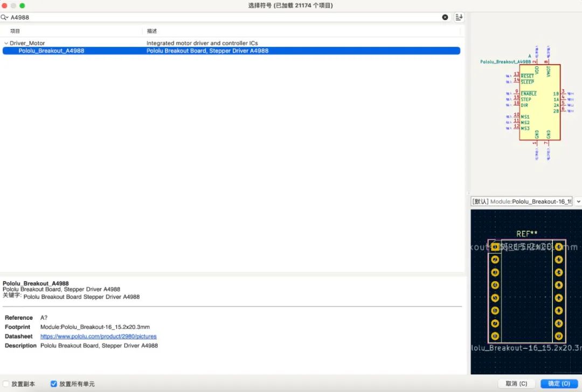Click the Reference value A?
This screenshot has width=582, height=392.
click(44, 318)
